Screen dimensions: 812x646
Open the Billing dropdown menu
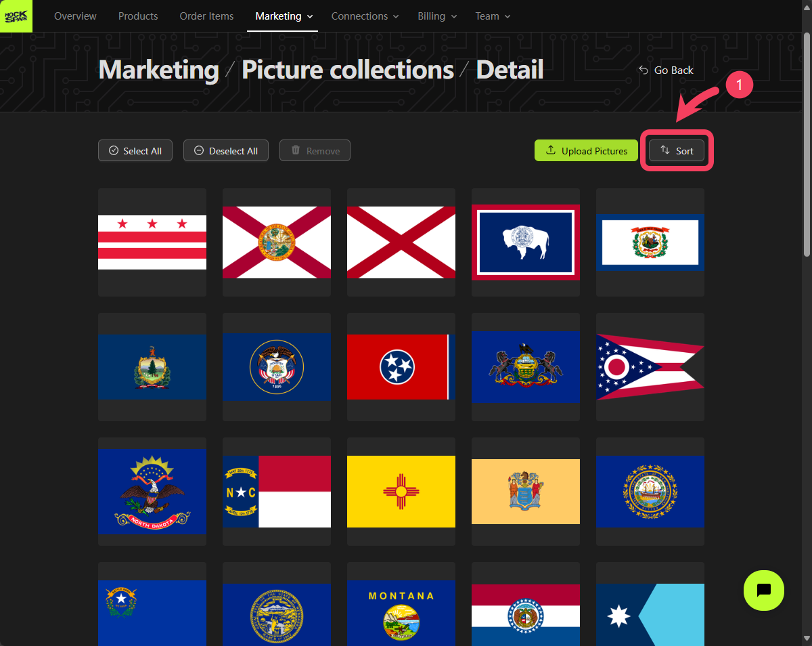437,16
